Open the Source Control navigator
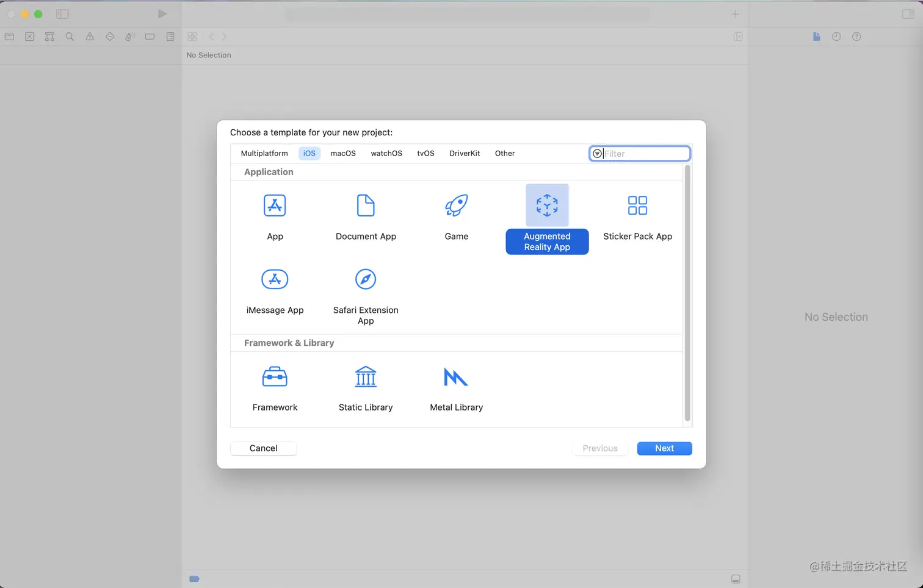923x588 pixels. [29, 37]
